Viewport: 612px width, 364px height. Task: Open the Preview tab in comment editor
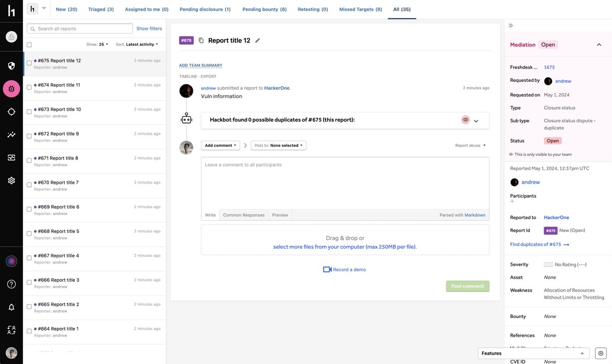280,215
